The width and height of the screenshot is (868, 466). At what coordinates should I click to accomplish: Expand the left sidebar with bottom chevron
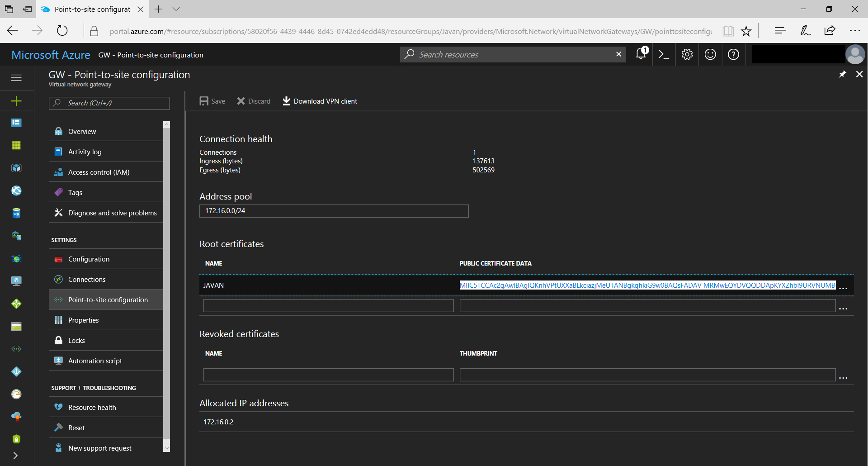click(15, 456)
